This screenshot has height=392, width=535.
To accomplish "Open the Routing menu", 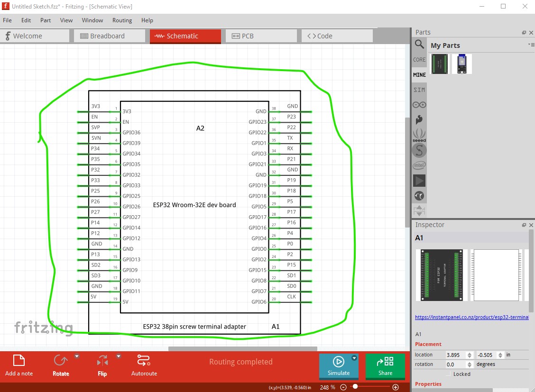I will coord(122,20).
